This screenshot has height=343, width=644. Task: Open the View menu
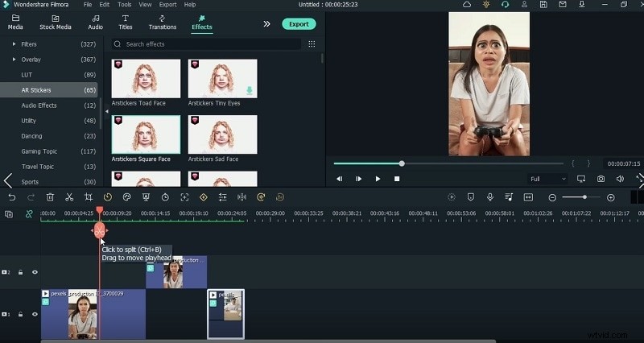(x=145, y=5)
